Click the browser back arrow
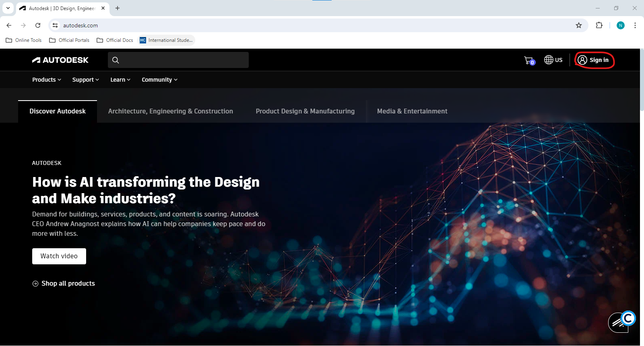The image size is (644, 346). coord(9,25)
